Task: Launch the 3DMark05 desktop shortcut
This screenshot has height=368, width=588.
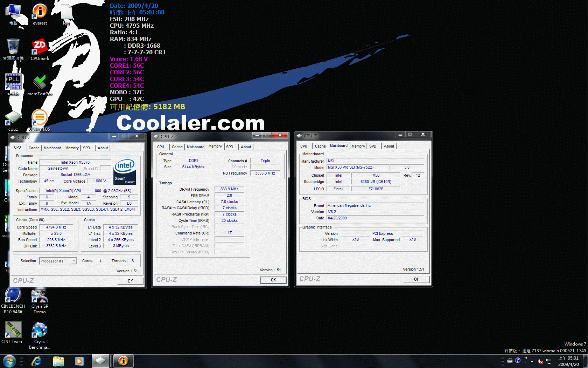Action: [40, 120]
